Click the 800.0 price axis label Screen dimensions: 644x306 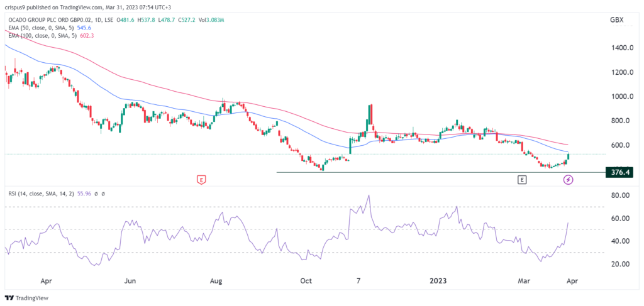621,121
